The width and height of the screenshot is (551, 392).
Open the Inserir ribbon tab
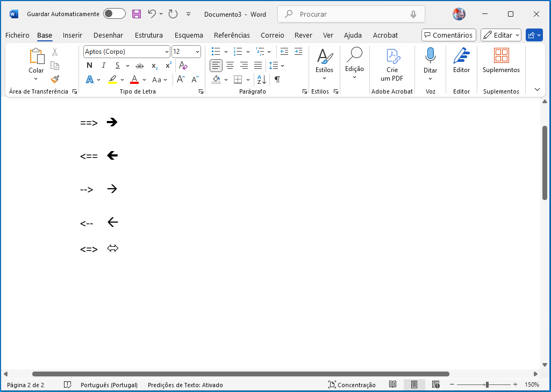73,35
